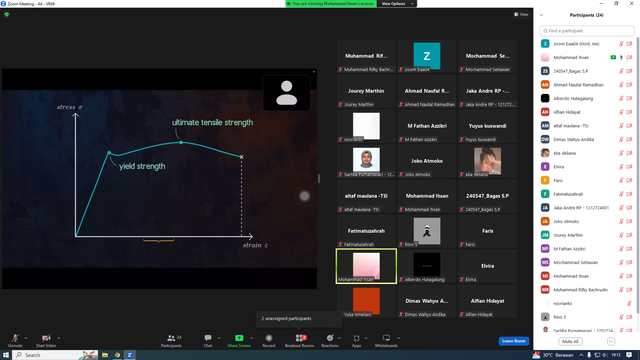The width and height of the screenshot is (640, 360).
Task: Change gallery layout via View button
Action: (x=521, y=14)
